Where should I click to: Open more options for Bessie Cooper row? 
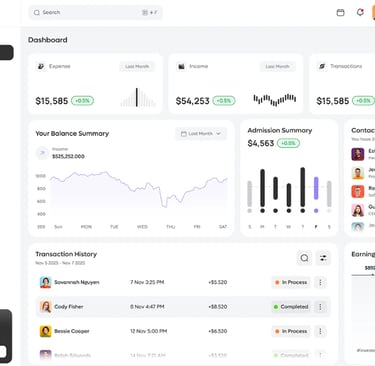click(x=320, y=331)
